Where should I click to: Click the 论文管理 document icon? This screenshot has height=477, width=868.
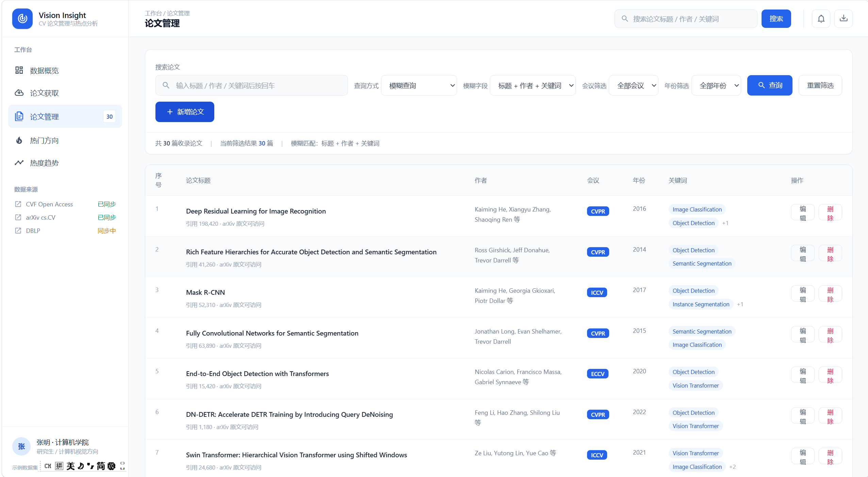19,117
